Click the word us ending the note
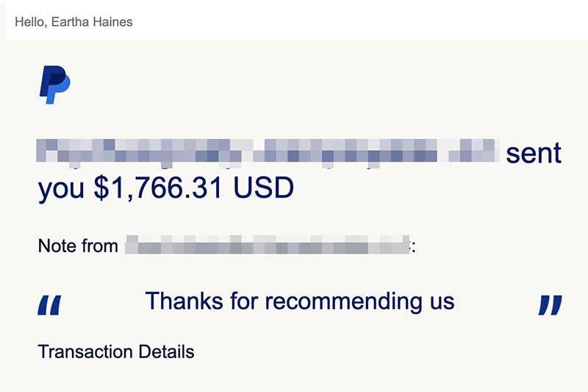The height and width of the screenshot is (392, 588). coord(442,303)
